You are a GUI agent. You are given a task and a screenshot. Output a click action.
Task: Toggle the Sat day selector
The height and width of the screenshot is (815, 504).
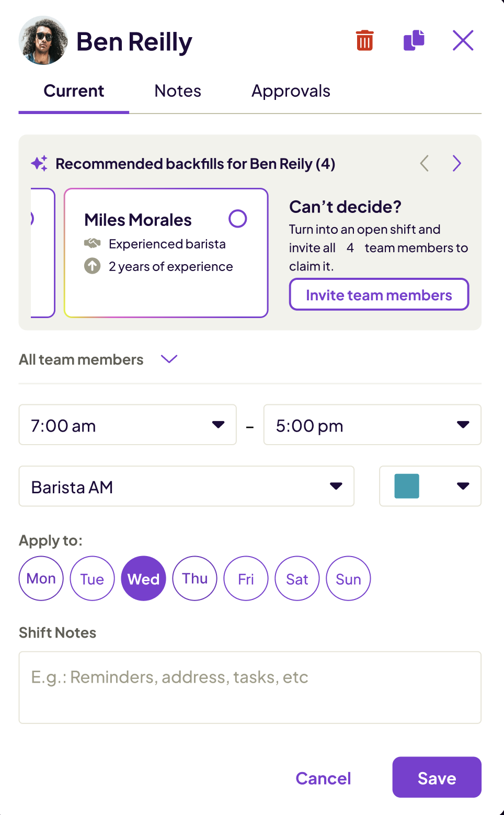point(297,579)
